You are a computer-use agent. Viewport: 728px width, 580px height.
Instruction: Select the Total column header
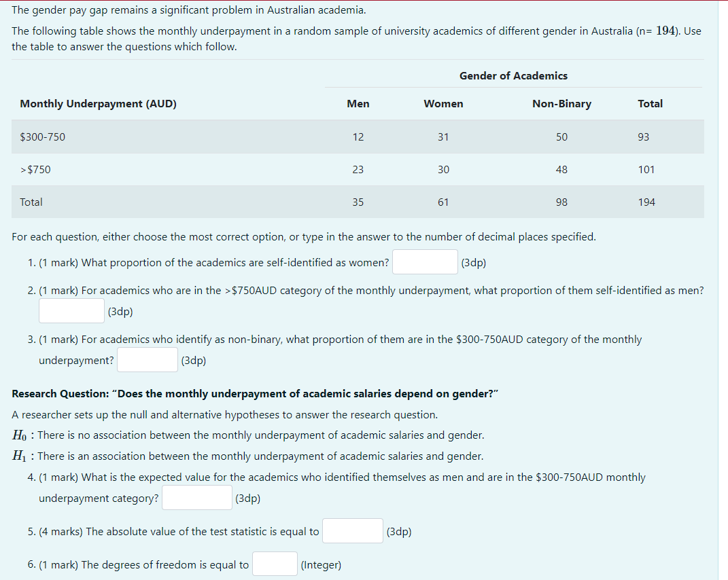[x=650, y=103]
